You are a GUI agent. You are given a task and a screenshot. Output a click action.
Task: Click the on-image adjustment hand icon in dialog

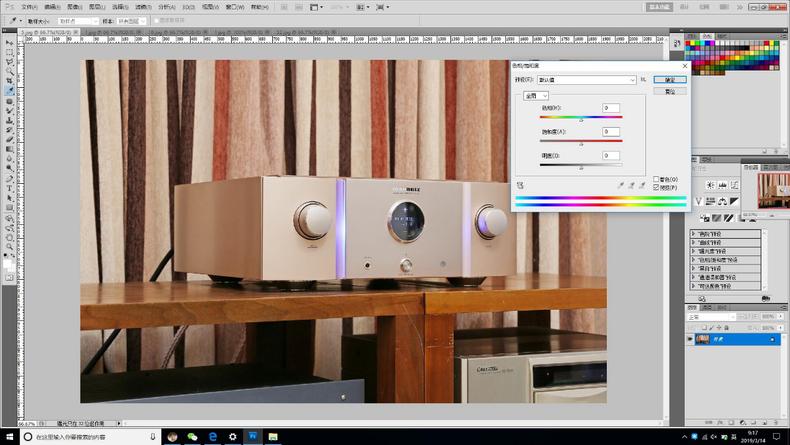click(521, 185)
